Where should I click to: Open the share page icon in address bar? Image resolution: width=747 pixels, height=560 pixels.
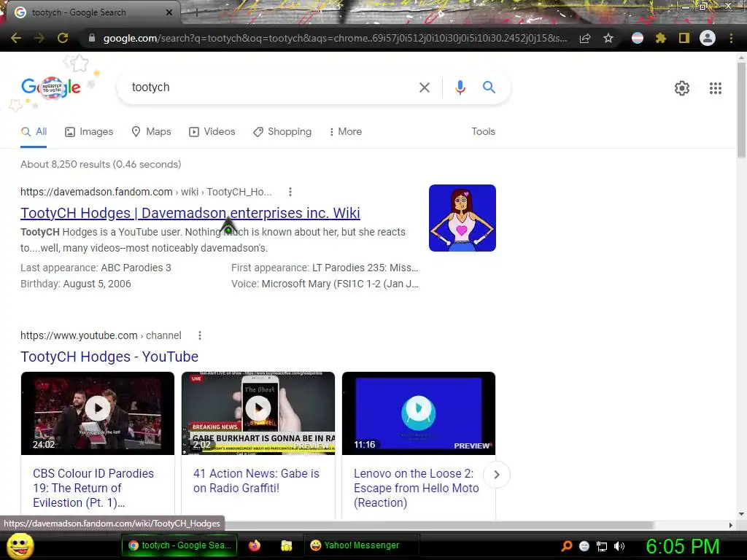[x=585, y=38]
